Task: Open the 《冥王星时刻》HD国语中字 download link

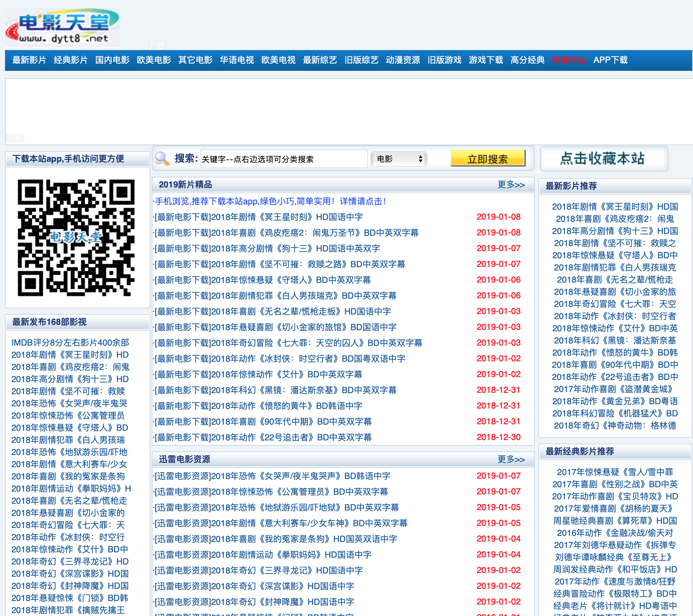Action: (258, 217)
